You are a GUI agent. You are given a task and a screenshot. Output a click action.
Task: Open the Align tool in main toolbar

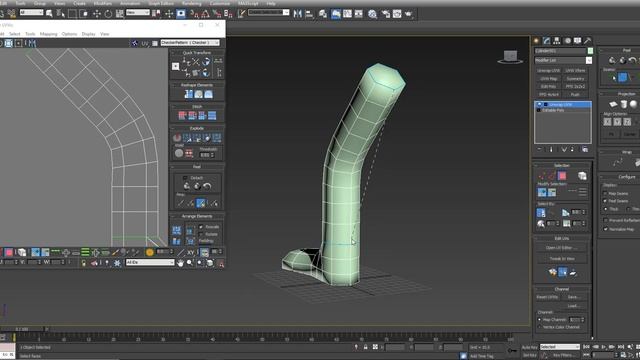coord(309,14)
